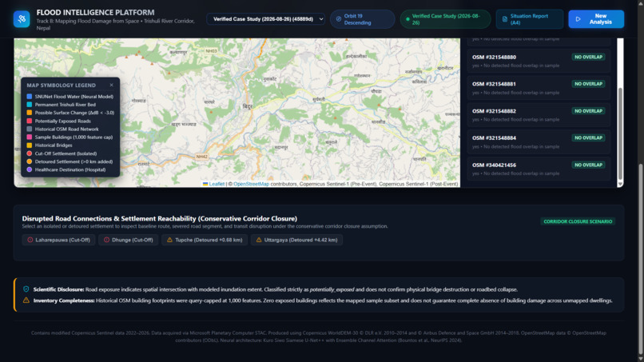This screenshot has height=362, width=644.
Task: Click the warning triangle on Tupche chip
Action: coord(169,240)
